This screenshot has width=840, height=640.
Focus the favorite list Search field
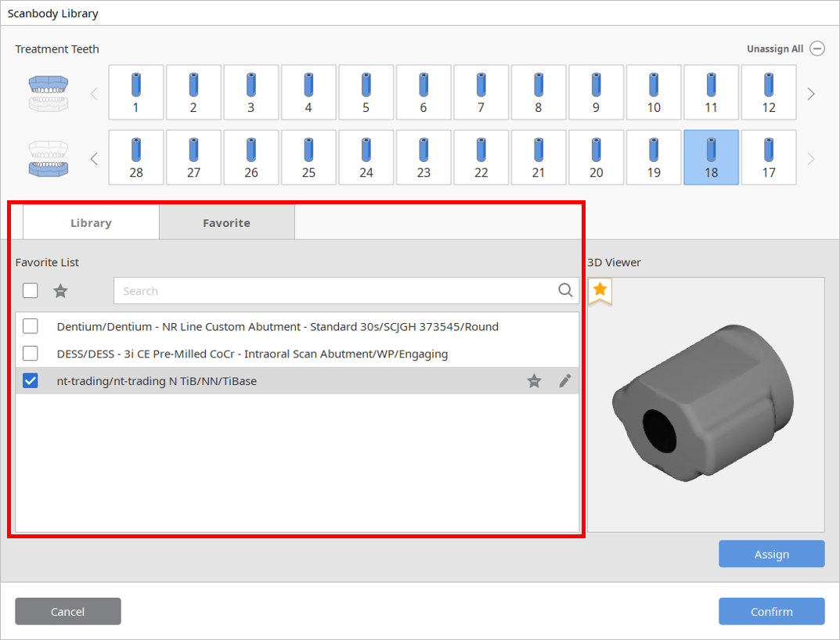[346, 291]
